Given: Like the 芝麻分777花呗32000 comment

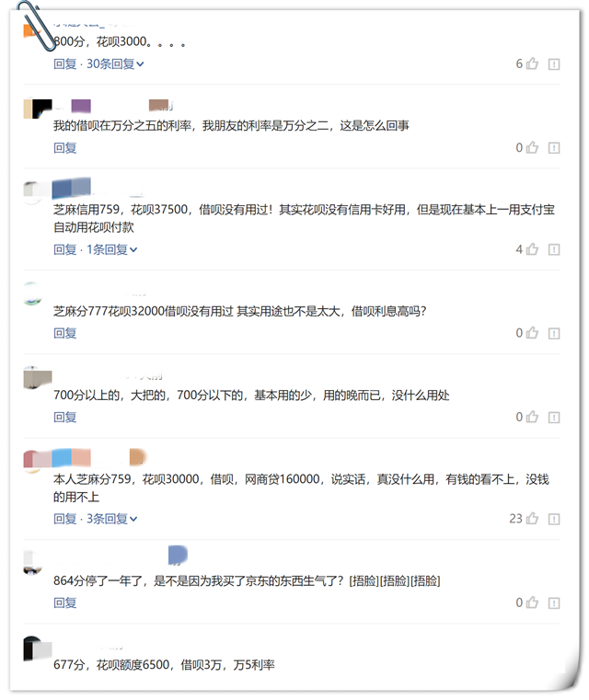Looking at the screenshot, I should pos(532,333).
